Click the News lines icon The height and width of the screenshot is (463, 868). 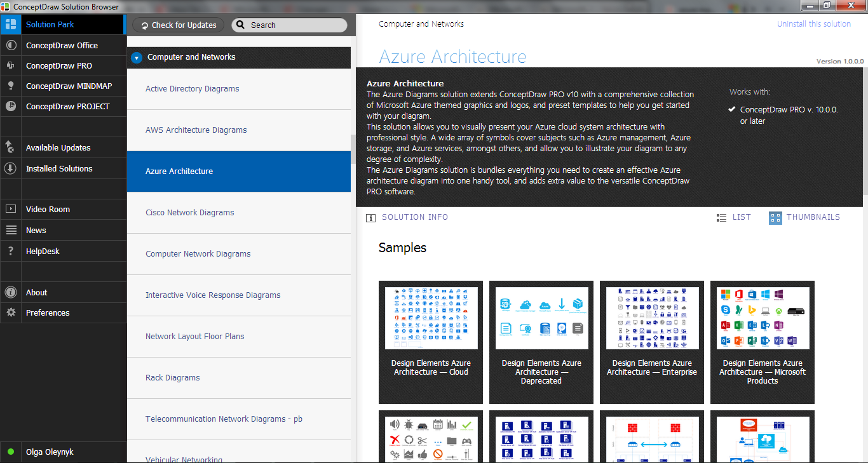click(x=11, y=230)
